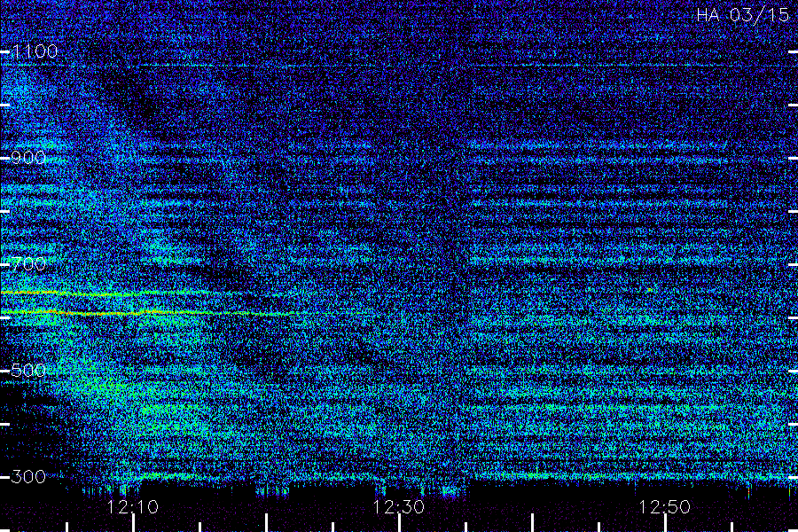Click the time tick mark below 12:30
Screen dimensions: 798x532
(x=400, y=523)
